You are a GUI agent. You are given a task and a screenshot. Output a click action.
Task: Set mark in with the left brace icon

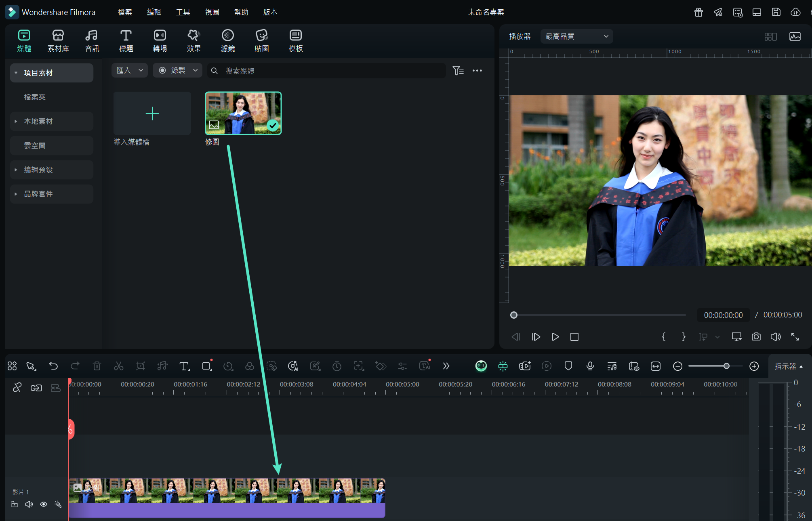[664, 337]
